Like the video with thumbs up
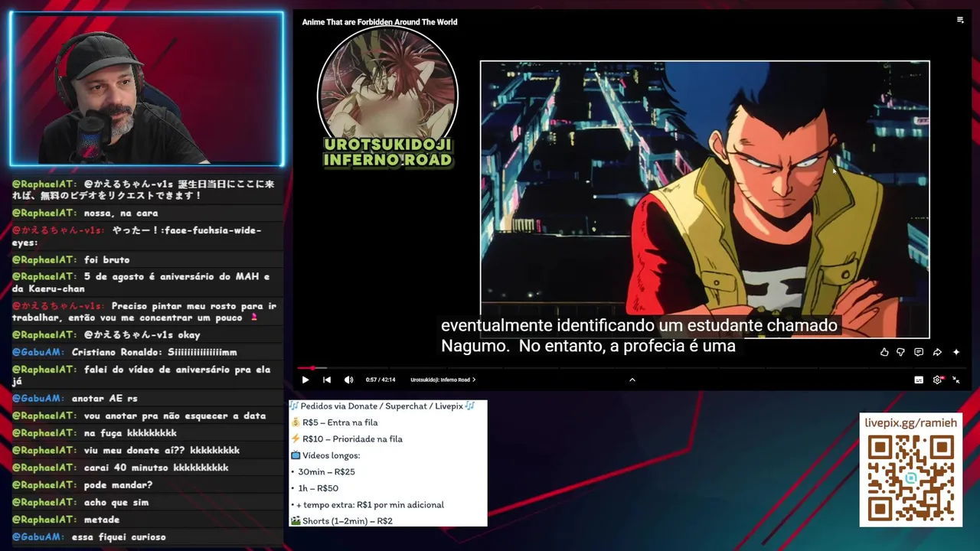The height and width of the screenshot is (551, 980). coord(884,352)
